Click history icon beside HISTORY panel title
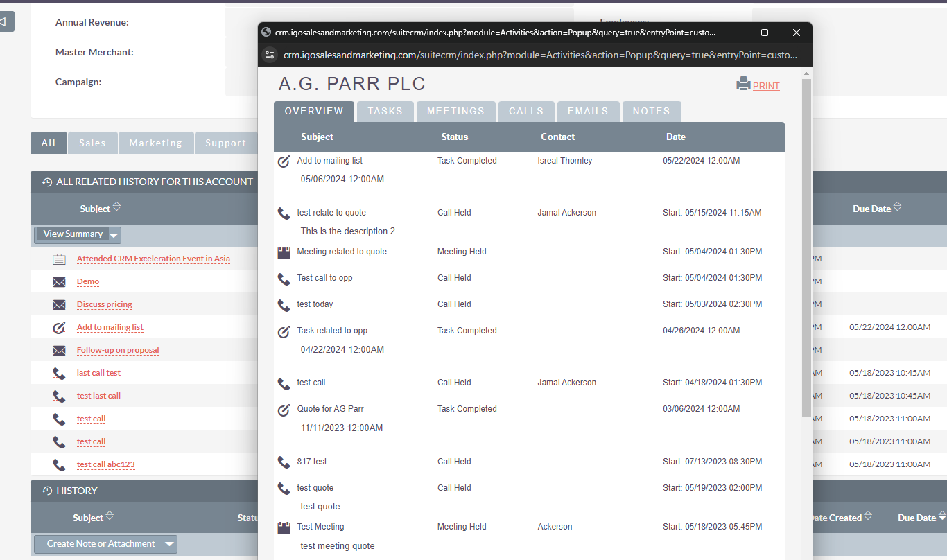Viewport: 947px width, 560px height. point(47,491)
